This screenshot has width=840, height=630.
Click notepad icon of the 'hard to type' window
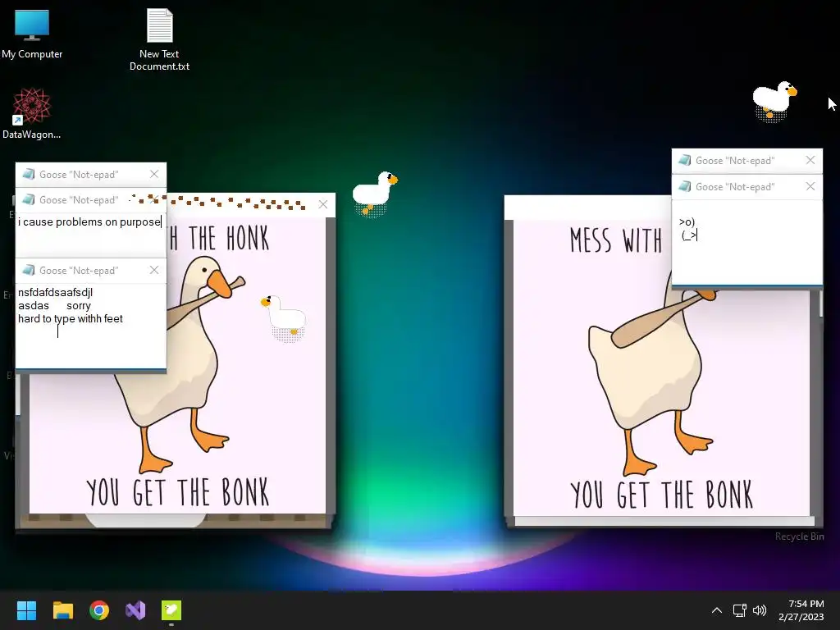coord(29,270)
